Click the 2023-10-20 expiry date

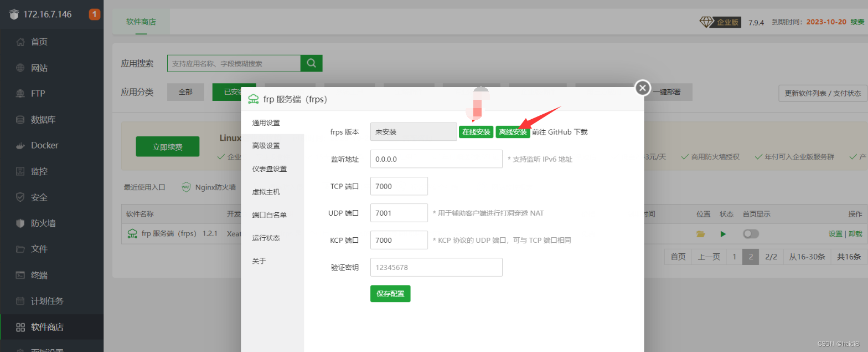pos(826,22)
